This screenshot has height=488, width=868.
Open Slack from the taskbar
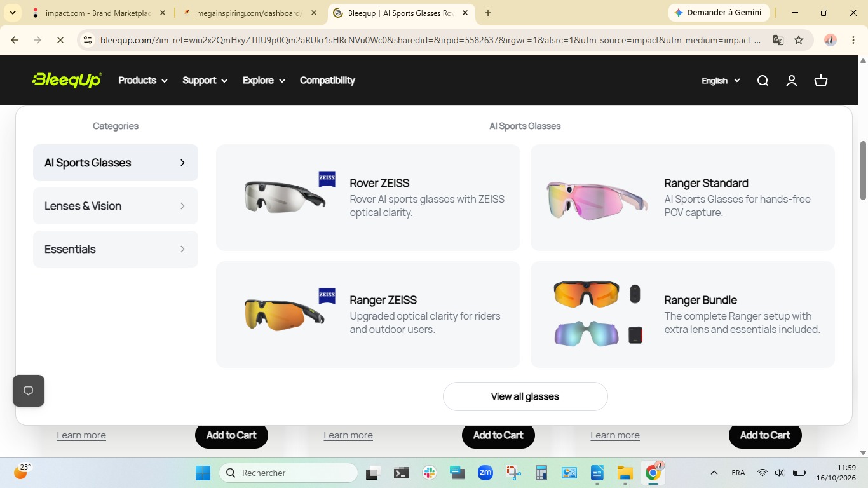pyautogui.click(x=430, y=473)
